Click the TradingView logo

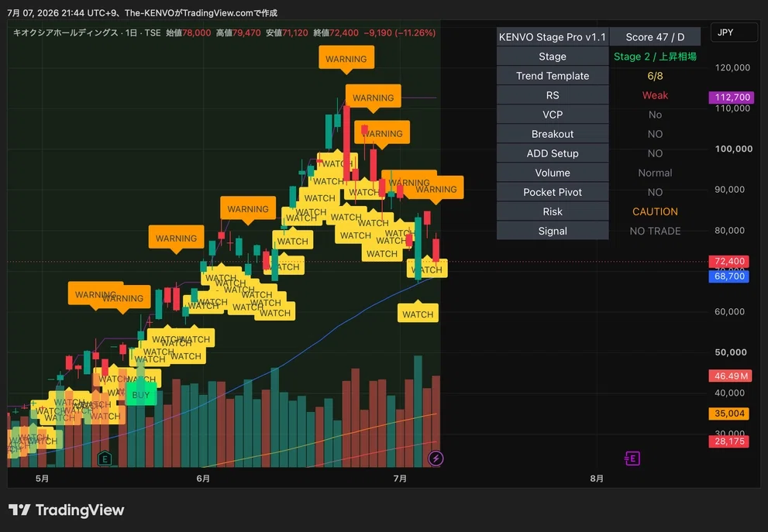point(66,510)
